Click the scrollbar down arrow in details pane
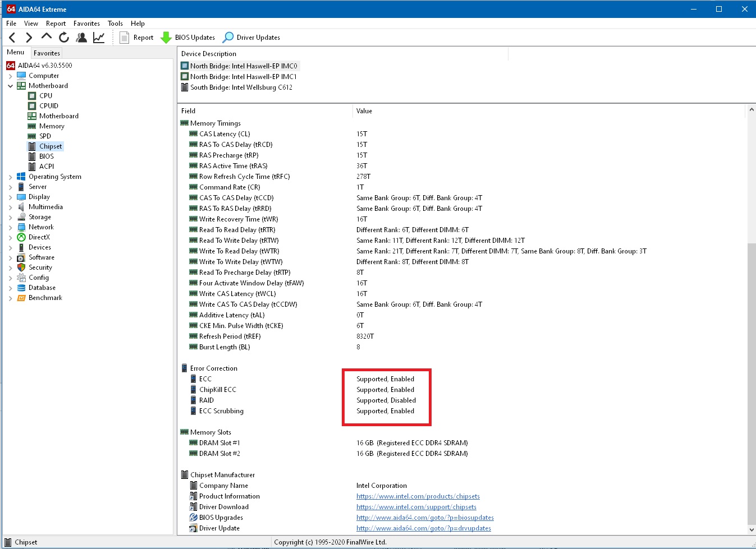 pyautogui.click(x=752, y=529)
